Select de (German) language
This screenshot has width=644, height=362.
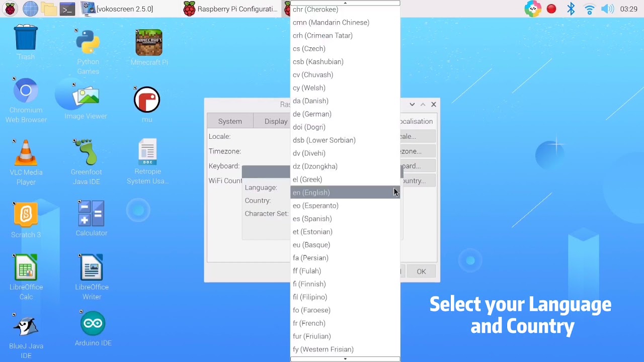coord(345,114)
